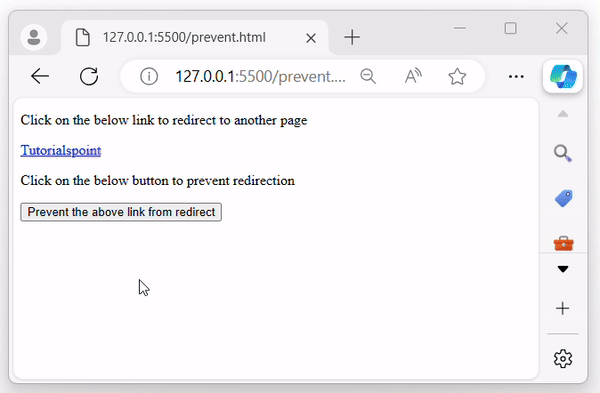The width and height of the screenshot is (600, 393).
Task: Activate Read aloud icon
Action: click(413, 76)
